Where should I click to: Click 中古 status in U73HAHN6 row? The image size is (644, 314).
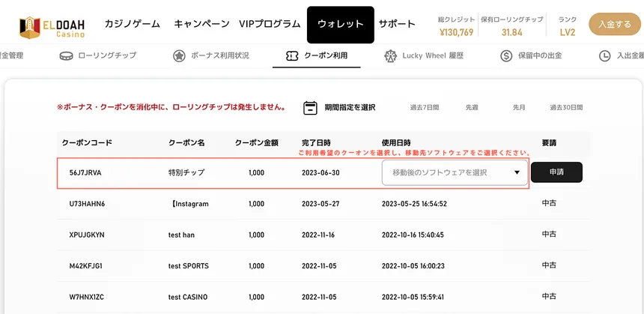point(549,203)
